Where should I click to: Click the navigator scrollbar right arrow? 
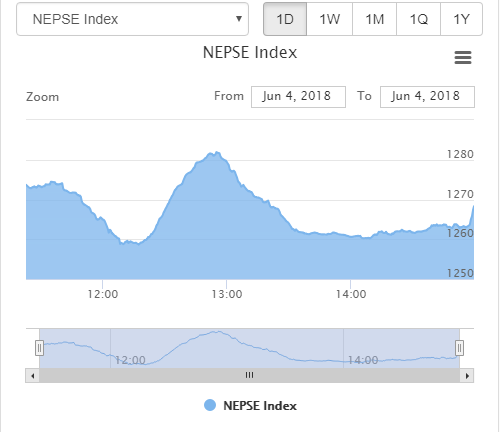[x=467, y=376]
